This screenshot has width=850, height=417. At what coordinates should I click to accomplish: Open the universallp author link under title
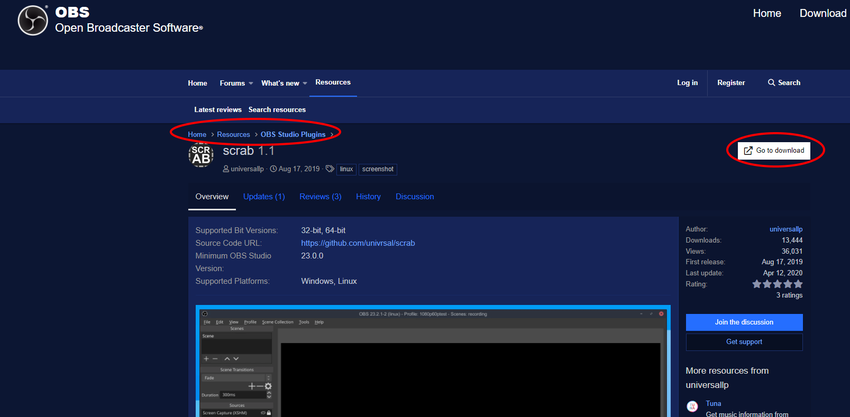[x=247, y=169]
